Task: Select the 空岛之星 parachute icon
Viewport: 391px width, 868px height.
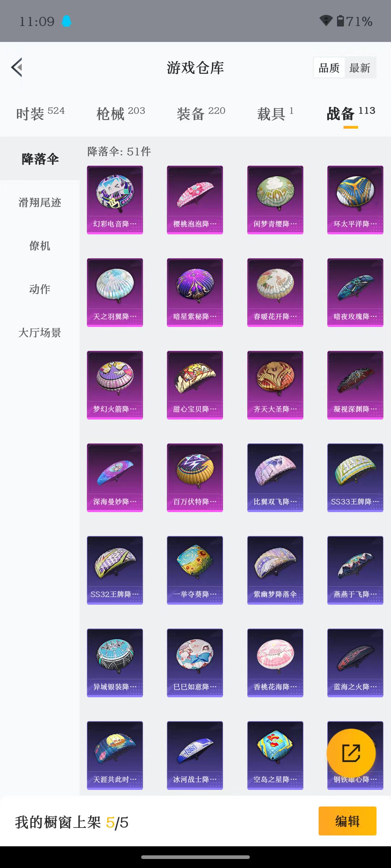Action: [275, 755]
